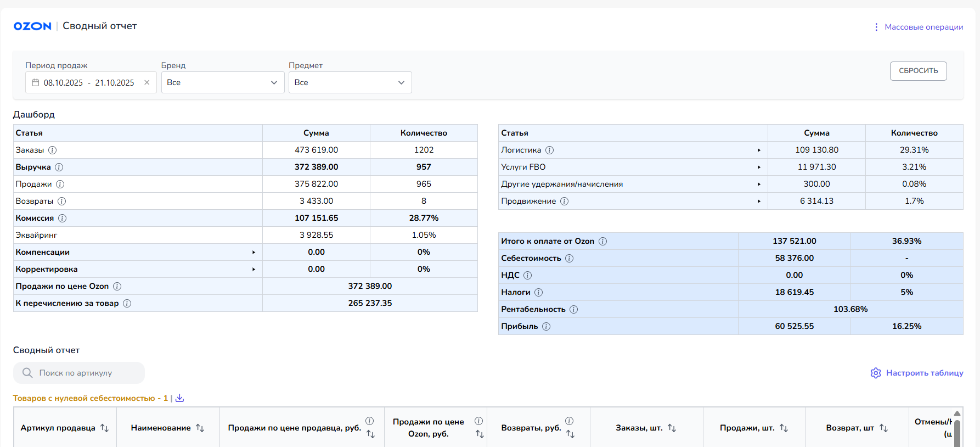
Task: Sort table by Артикул продавца
Action: (x=104, y=428)
